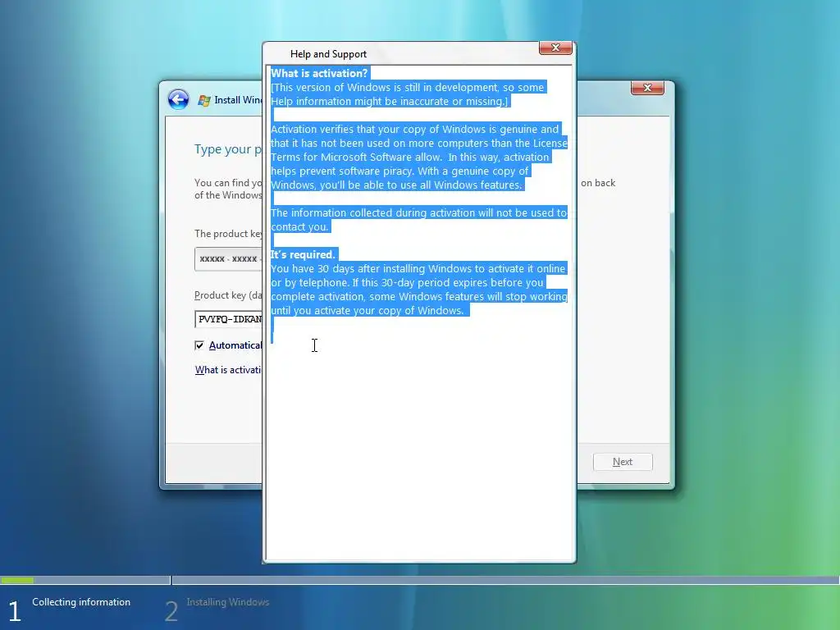Screen dimensions: 840x630
Task: Click the Help and Support title text
Action: 328,54
